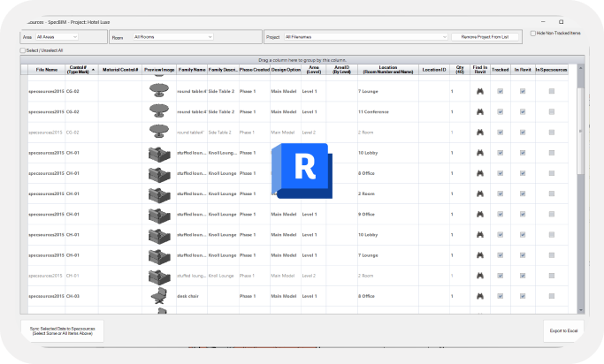The width and height of the screenshot is (604, 364).
Task: Click the Tracked column header
Action: point(501,70)
